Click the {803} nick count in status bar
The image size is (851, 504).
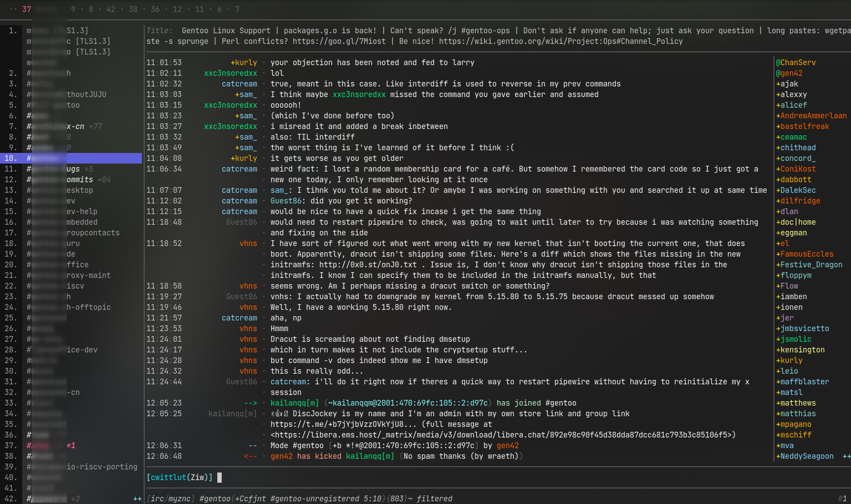tap(397, 499)
